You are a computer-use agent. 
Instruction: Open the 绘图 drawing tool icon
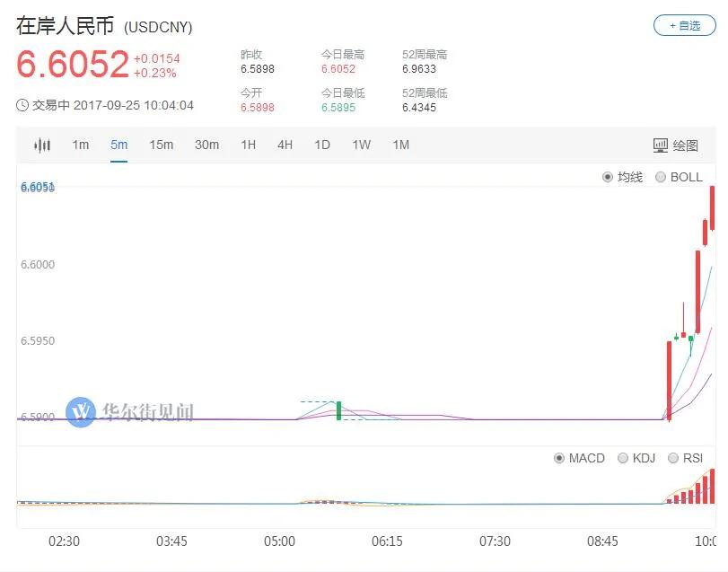coord(660,145)
